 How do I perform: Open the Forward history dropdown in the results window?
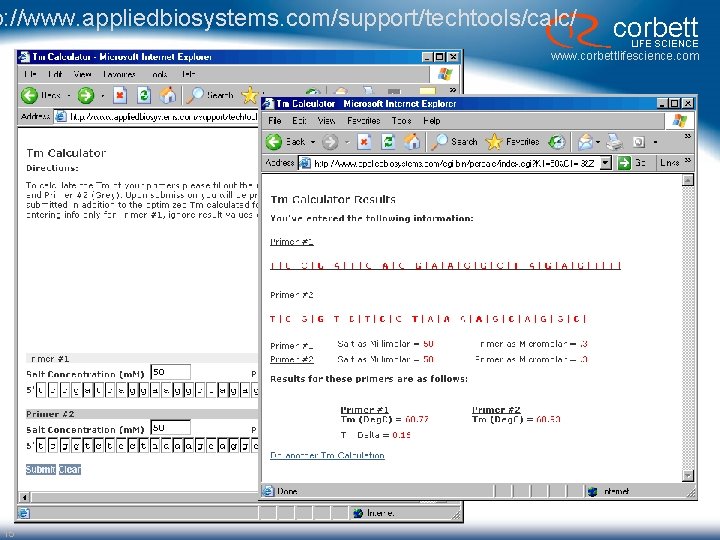tap(347, 142)
